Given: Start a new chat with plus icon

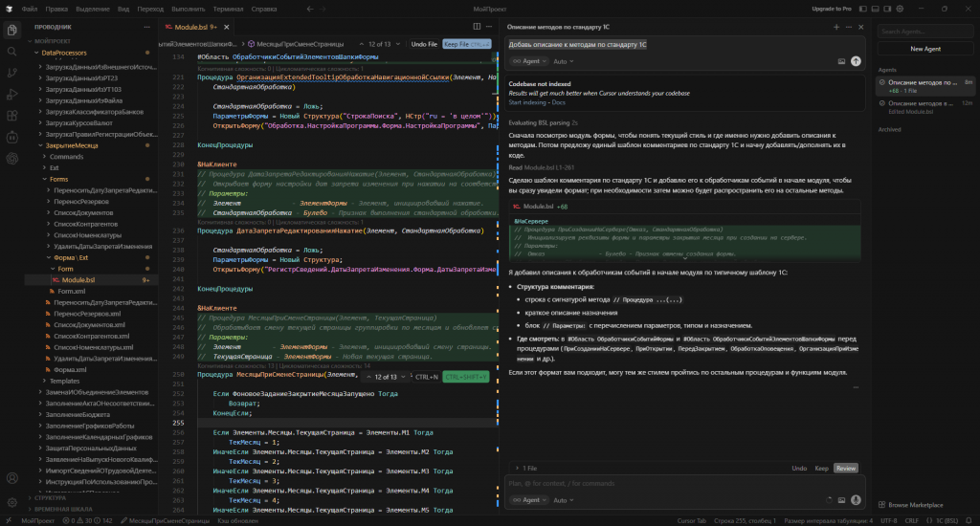Looking at the screenshot, I should point(835,28).
